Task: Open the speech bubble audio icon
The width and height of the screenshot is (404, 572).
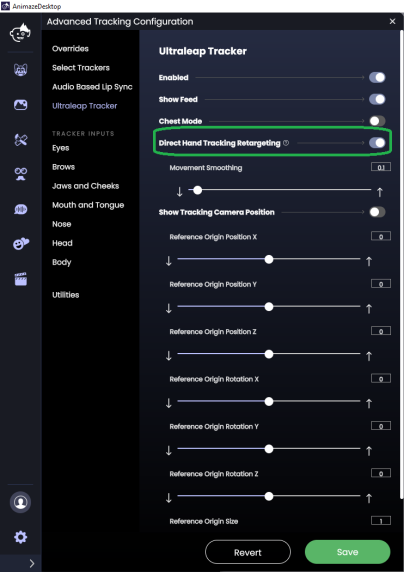Action: (21, 209)
